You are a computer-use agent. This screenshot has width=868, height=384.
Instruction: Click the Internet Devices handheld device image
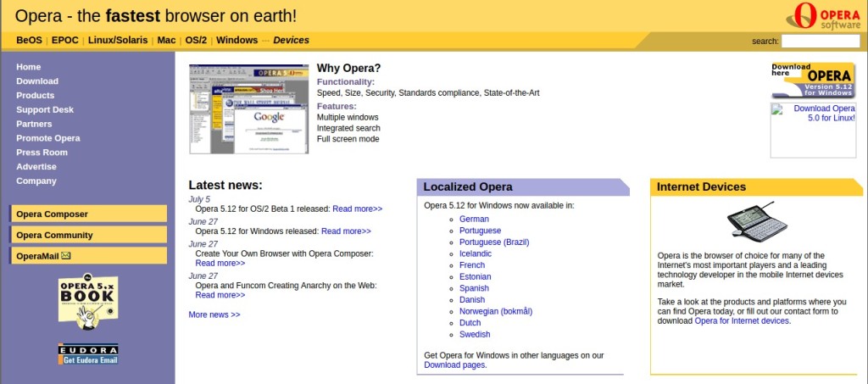(x=757, y=223)
